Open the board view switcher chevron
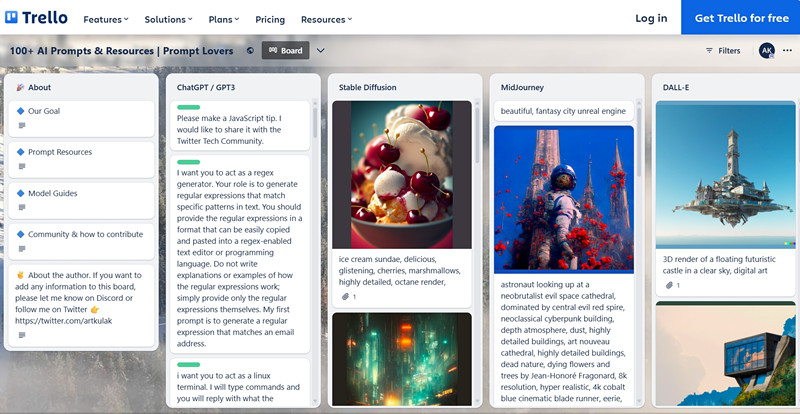The image size is (800, 414). coord(320,51)
